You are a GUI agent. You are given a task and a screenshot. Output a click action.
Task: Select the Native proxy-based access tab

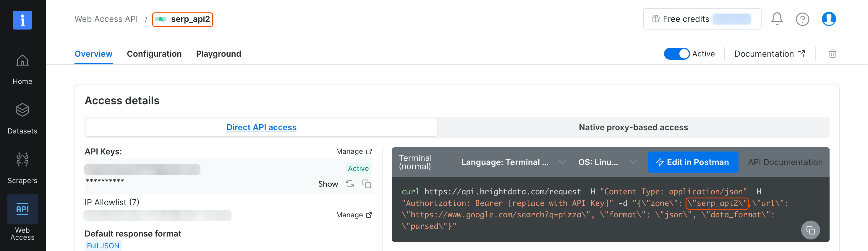point(633,127)
